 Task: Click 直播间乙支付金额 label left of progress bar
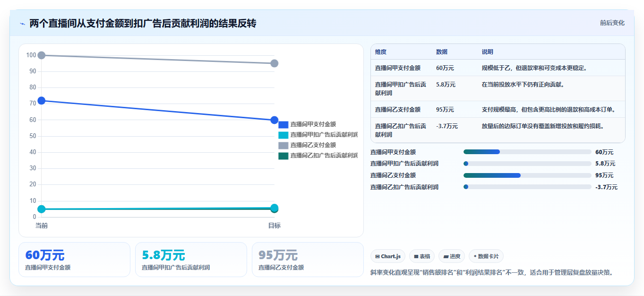tap(393, 175)
